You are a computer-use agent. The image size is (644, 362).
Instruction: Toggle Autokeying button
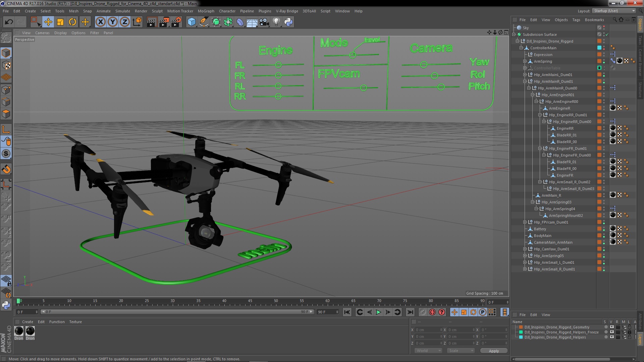pyautogui.click(x=432, y=312)
